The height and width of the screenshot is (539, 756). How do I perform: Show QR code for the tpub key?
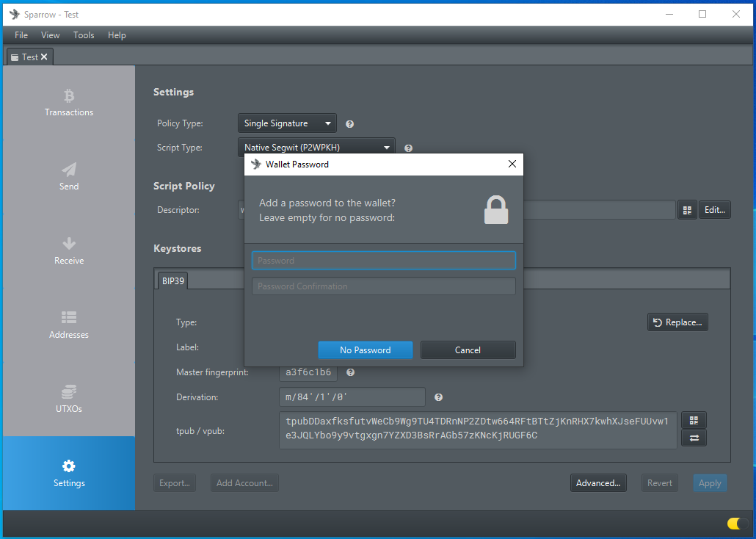point(694,420)
